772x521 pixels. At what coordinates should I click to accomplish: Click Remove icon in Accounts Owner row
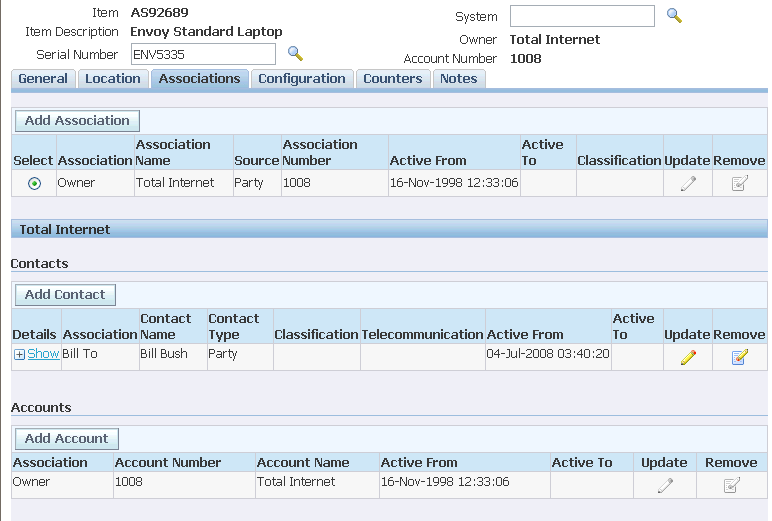coord(732,485)
